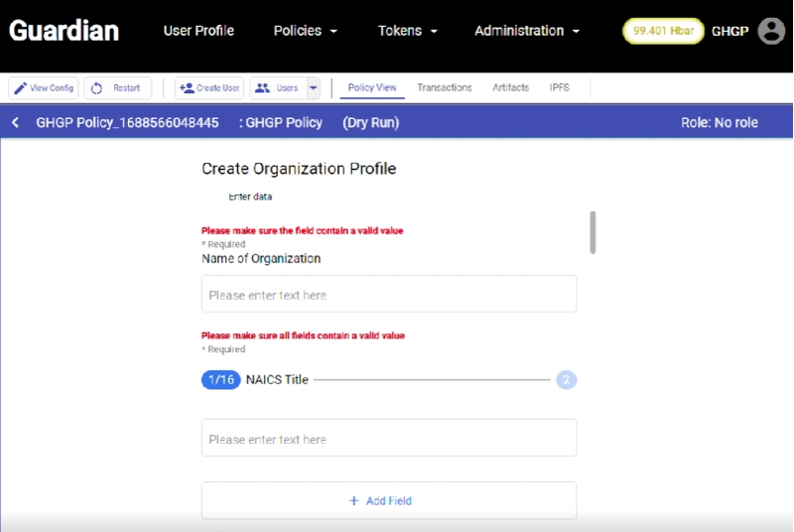The height and width of the screenshot is (532, 794).
Task: Open the Tokens dropdown menu
Action: [x=407, y=31]
